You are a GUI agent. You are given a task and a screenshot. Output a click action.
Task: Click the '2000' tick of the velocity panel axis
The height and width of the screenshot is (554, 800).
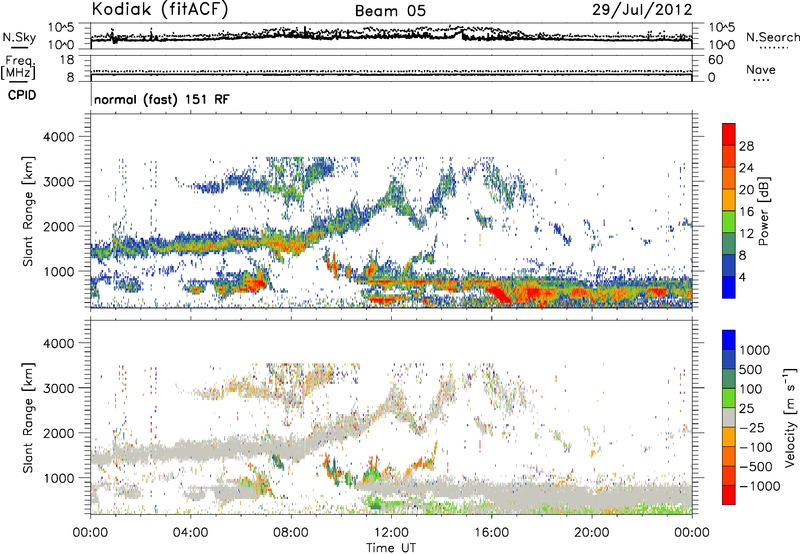[58, 433]
